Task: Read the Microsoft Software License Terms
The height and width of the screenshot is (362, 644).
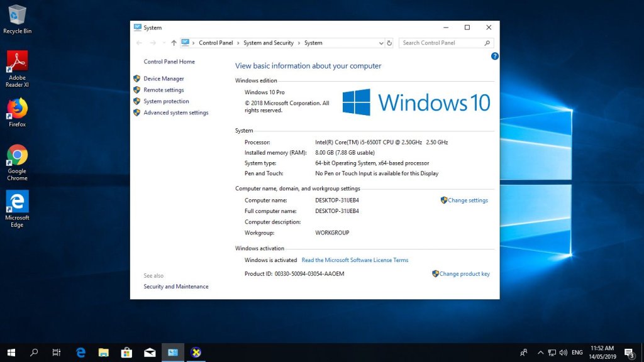Action: (x=355, y=260)
